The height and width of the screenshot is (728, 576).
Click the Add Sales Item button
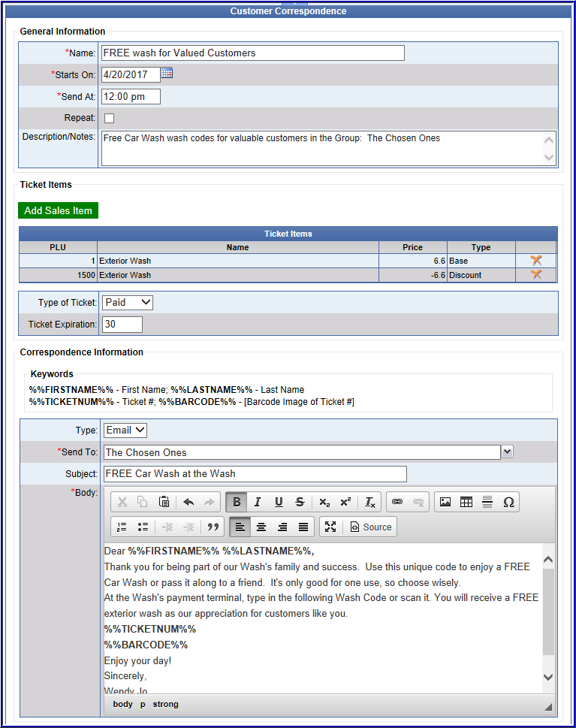(58, 210)
